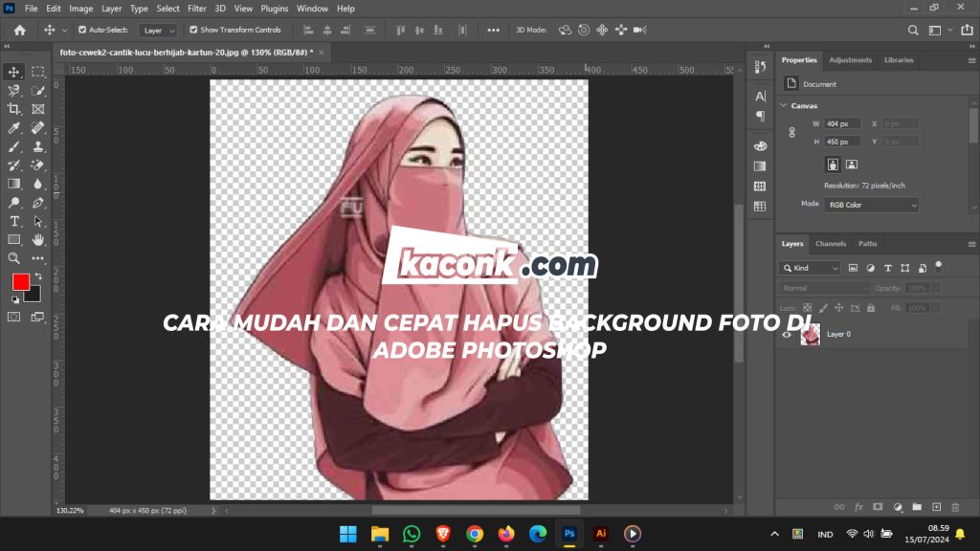The height and width of the screenshot is (551, 980).
Task: Open layer style fx menu
Action: click(x=858, y=507)
